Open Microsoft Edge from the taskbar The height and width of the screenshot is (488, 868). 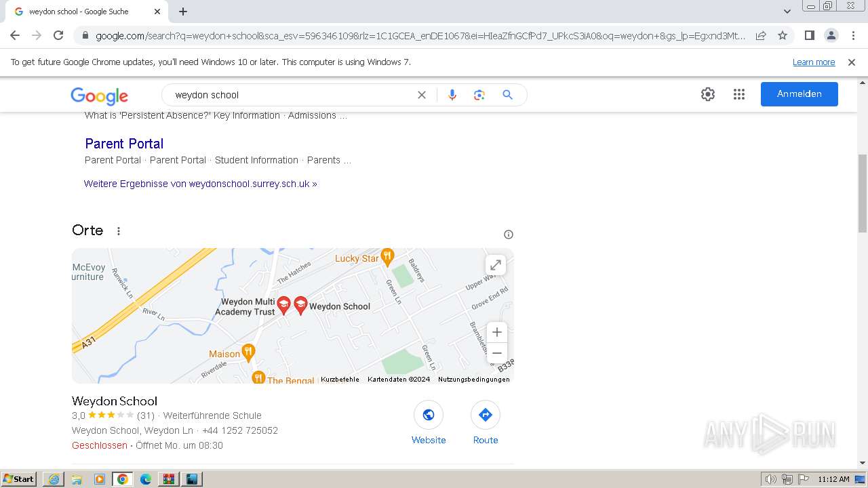coord(146,479)
